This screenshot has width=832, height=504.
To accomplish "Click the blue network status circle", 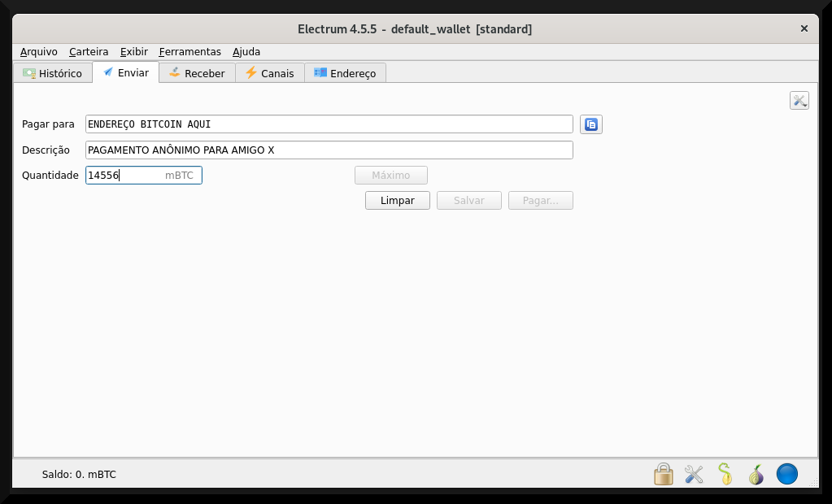I will [787, 474].
